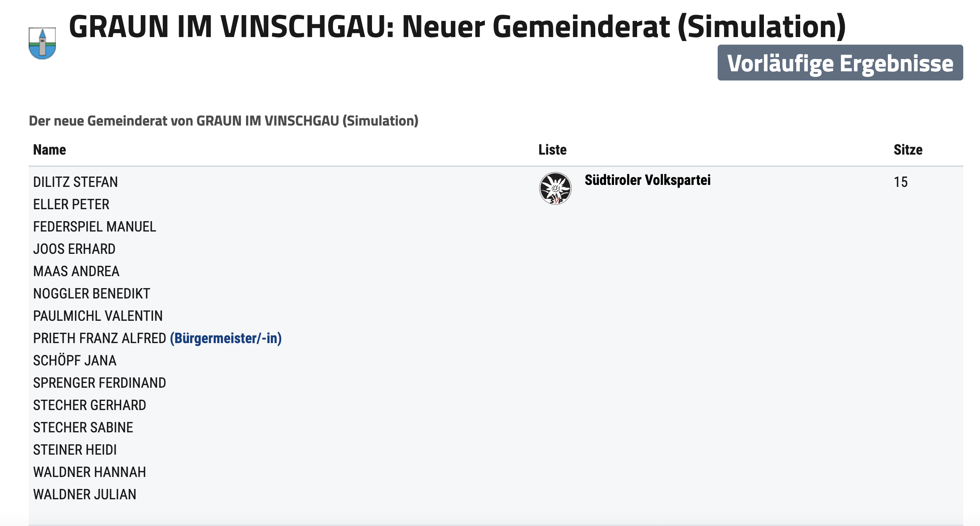Select STECHER SABINE in the list
Viewport: 980px width, 526px height.
pos(83,428)
